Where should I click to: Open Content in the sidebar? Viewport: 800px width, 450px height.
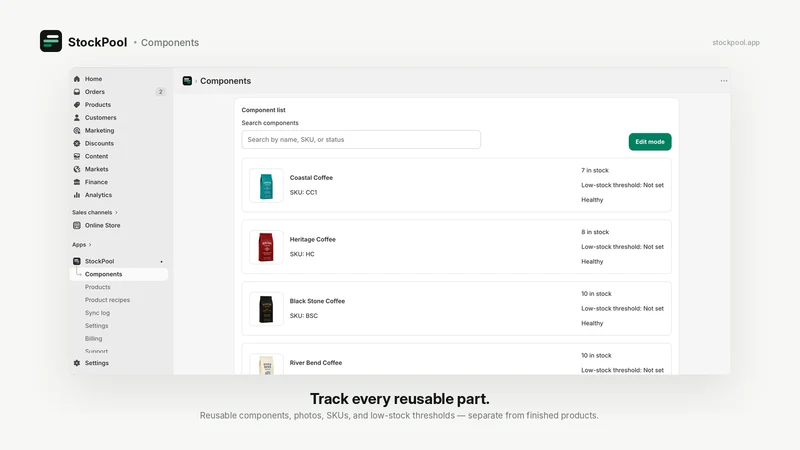click(96, 156)
